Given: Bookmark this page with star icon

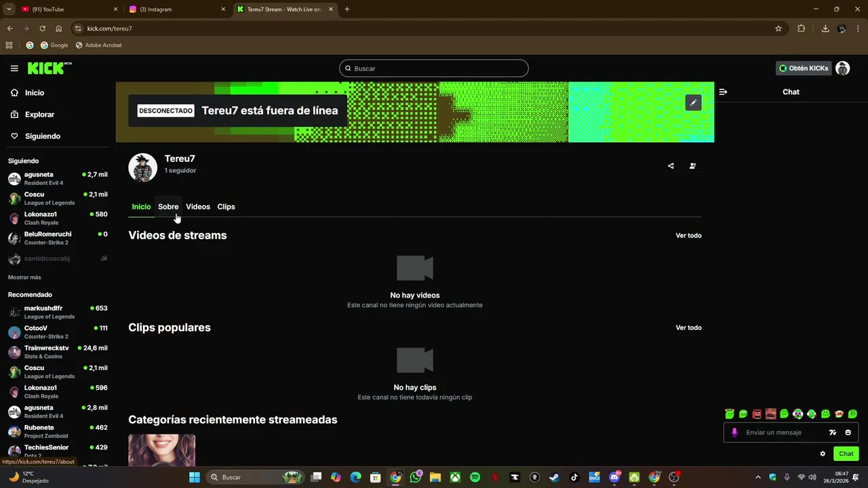Looking at the screenshot, I should point(778,28).
